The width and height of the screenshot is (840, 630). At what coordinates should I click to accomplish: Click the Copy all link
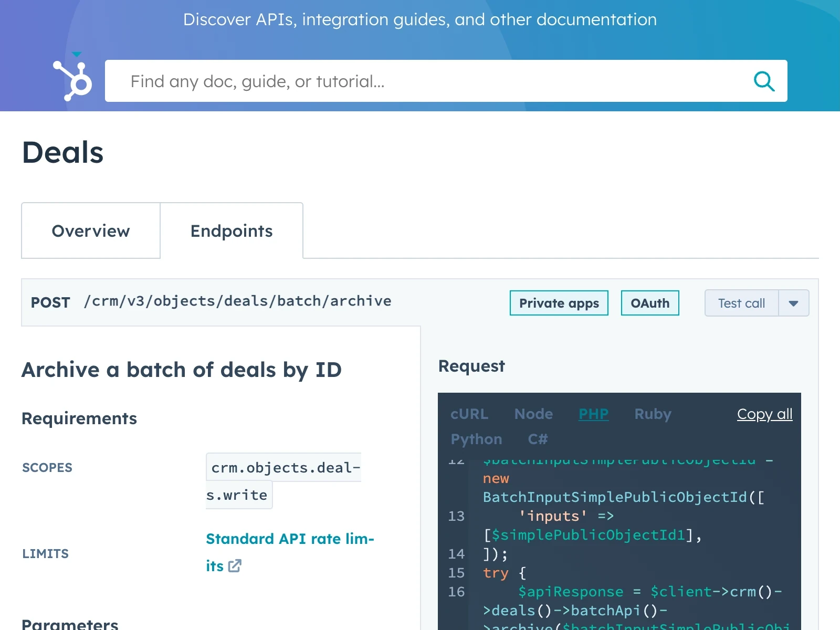tap(764, 414)
